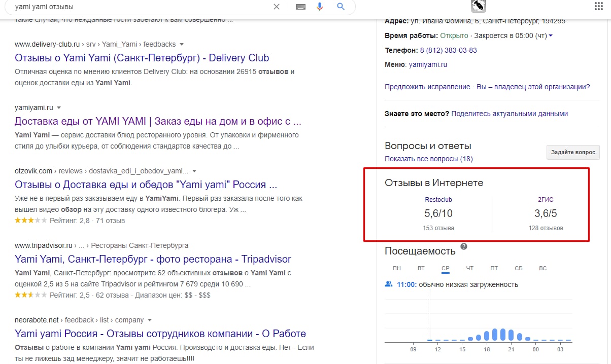Image resolution: width=611 pixels, height=364 pixels.
Task: Click the extension icon at top
Action: [x=478, y=6]
